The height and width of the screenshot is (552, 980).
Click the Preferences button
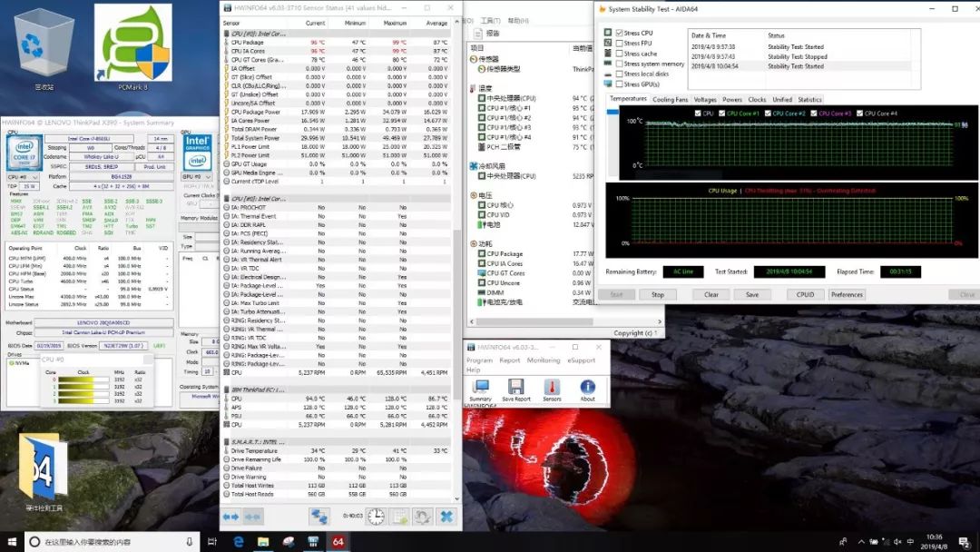click(x=847, y=294)
